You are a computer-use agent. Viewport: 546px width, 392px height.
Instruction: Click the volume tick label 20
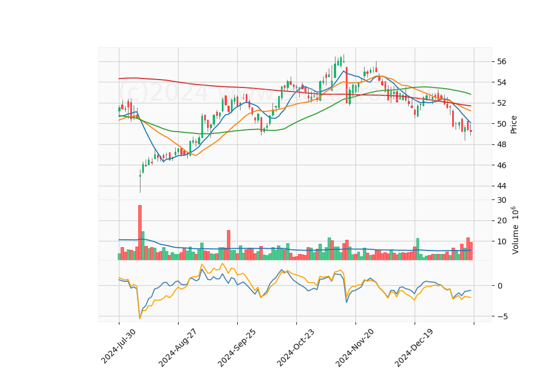coord(502,220)
